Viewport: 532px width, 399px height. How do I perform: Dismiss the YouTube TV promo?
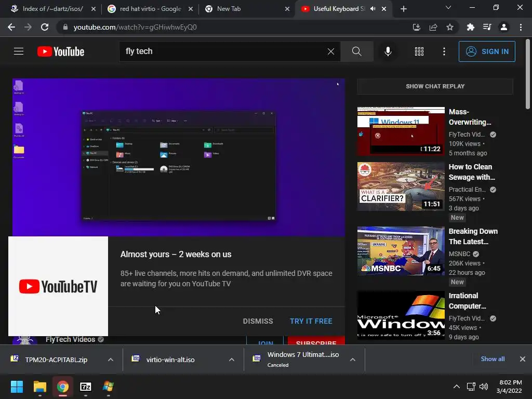pos(258,321)
